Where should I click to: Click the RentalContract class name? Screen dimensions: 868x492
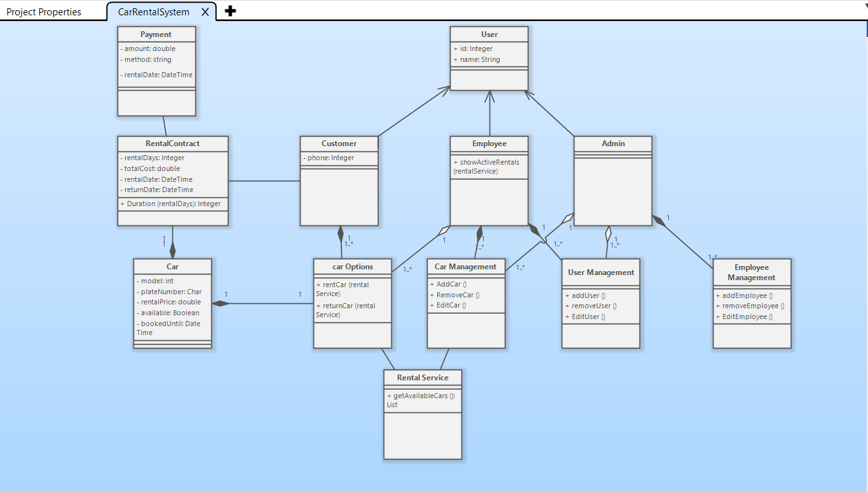pos(172,144)
